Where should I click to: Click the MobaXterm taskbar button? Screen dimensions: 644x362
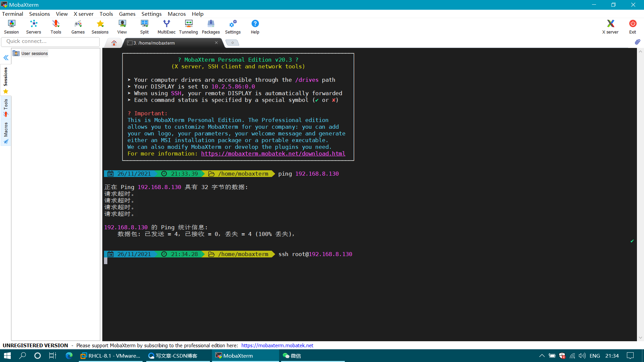(x=245, y=356)
